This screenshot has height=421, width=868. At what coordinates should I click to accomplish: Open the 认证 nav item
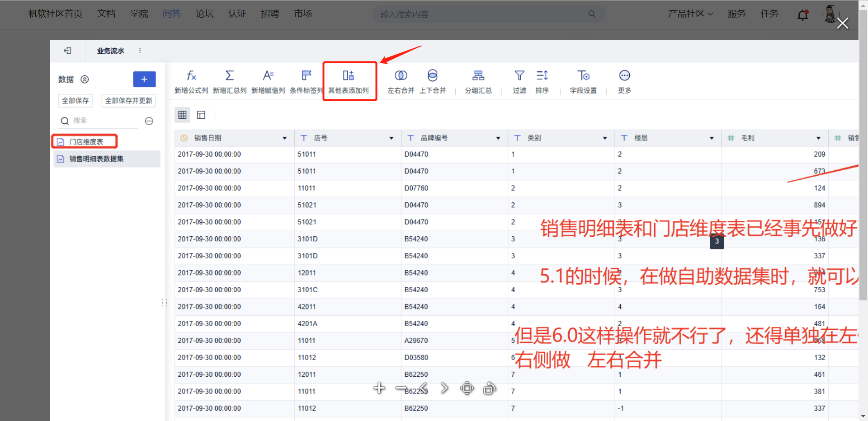click(237, 14)
